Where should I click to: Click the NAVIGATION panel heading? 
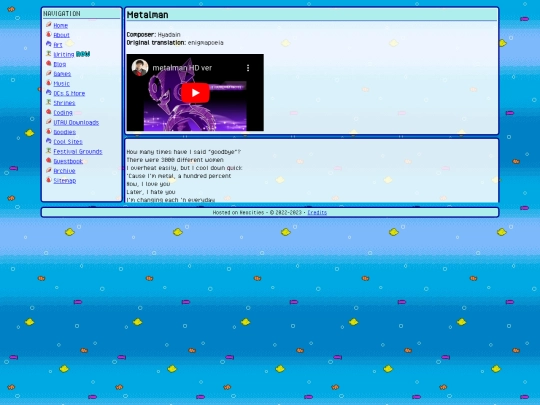[x=62, y=13]
